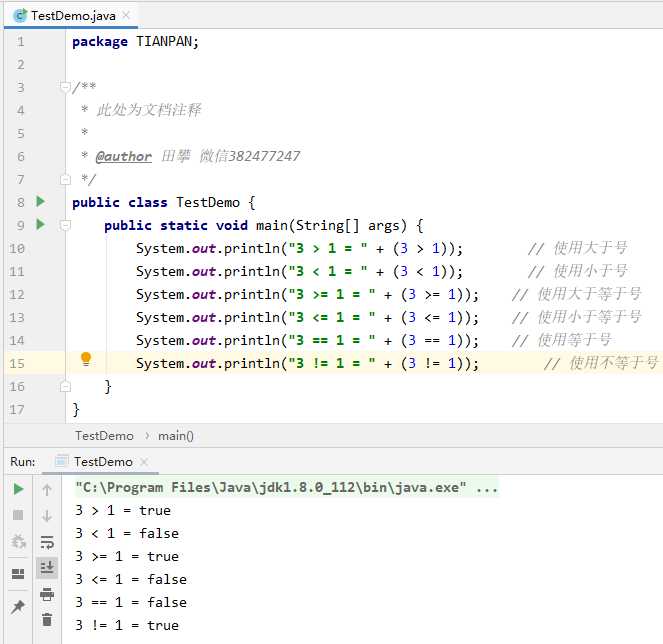Close the TestDemo run tab

[x=144, y=462]
